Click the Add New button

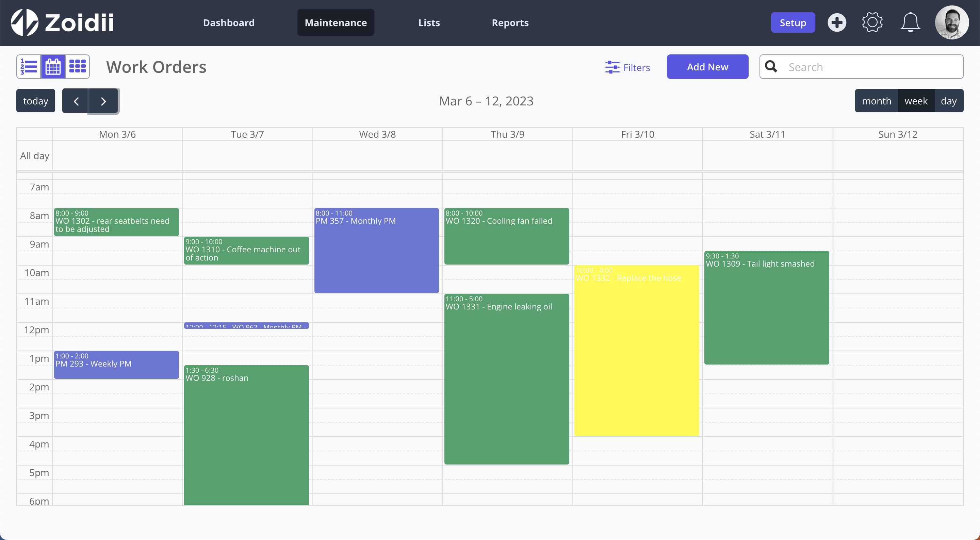707,67
